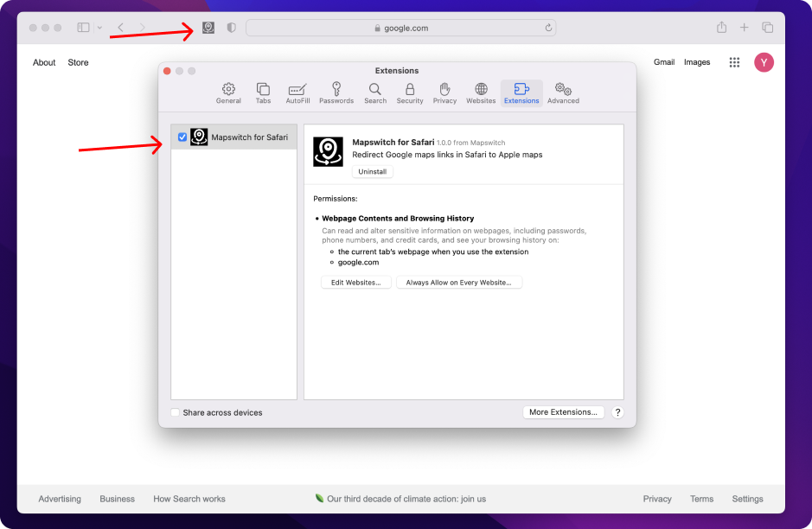Screen dimensions: 812x529
Task: Open the Security lock preferences pane
Action: point(409,92)
